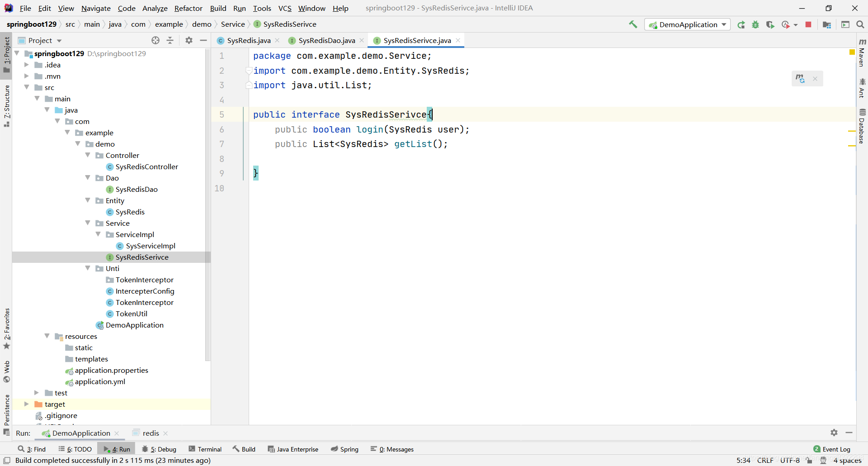Toggle tool window bars corner icon

coord(7,460)
